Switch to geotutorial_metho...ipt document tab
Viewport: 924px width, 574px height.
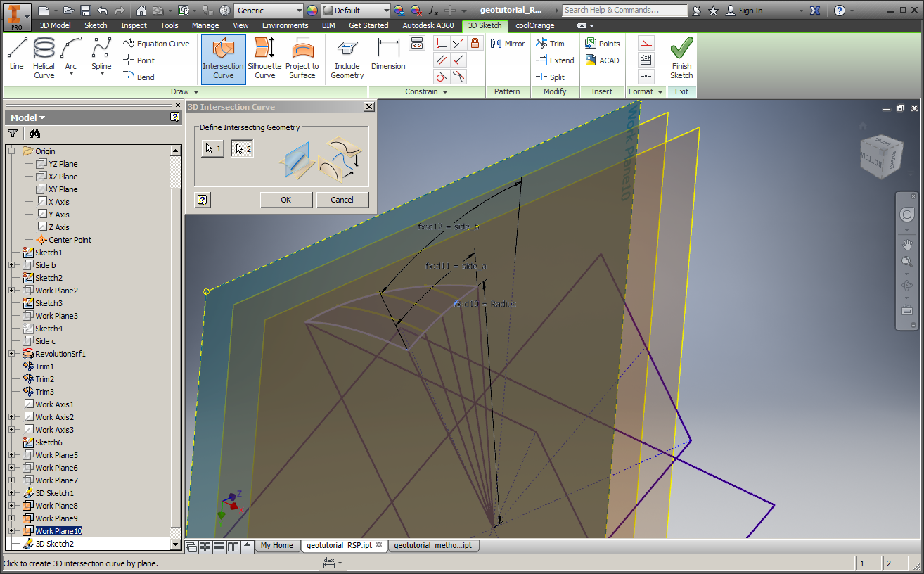coord(432,545)
